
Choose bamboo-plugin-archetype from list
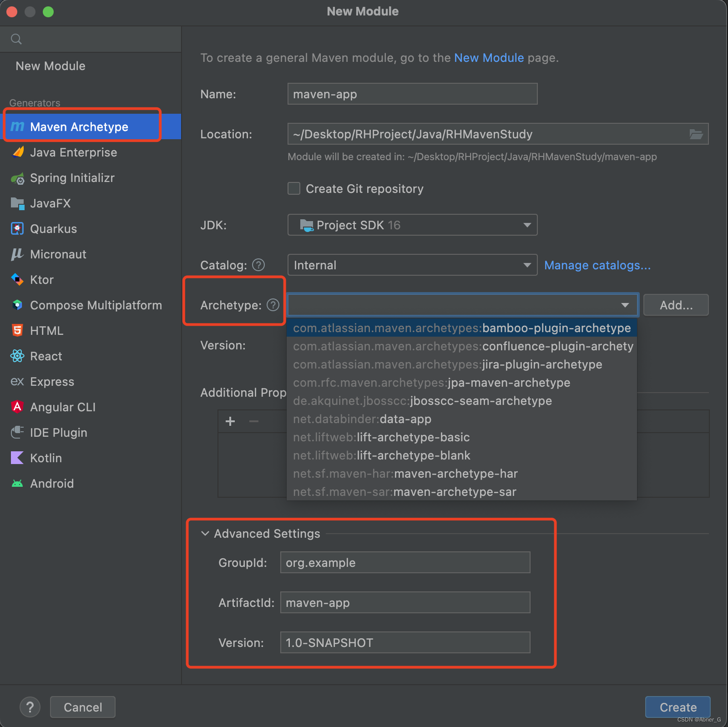[x=461, y=328]
